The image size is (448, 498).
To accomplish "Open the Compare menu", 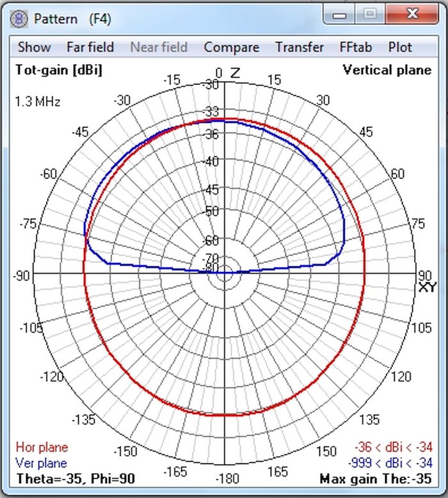I will (x=232, y=47).
